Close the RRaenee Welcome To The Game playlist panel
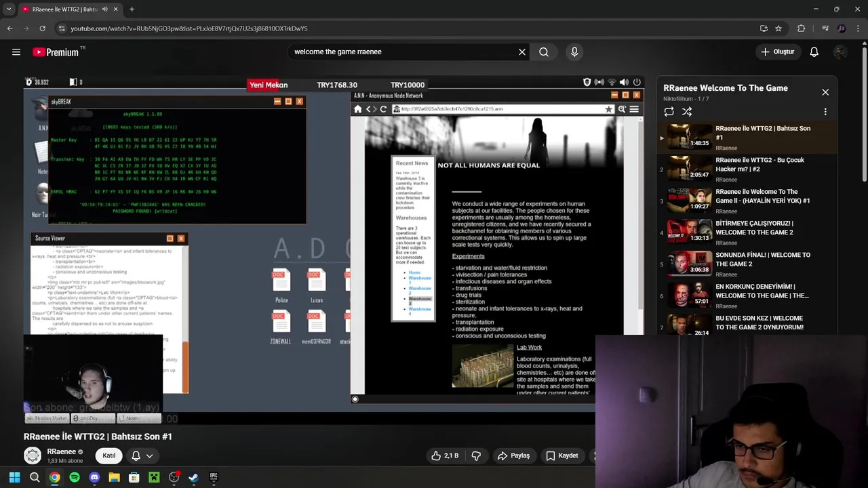The image size is (868, 488). (825, 92)
